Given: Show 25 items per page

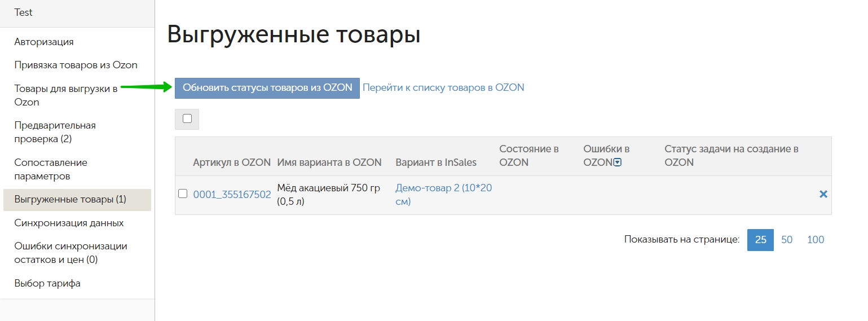Looking at the screenshot, I should [x=760, y=240].
